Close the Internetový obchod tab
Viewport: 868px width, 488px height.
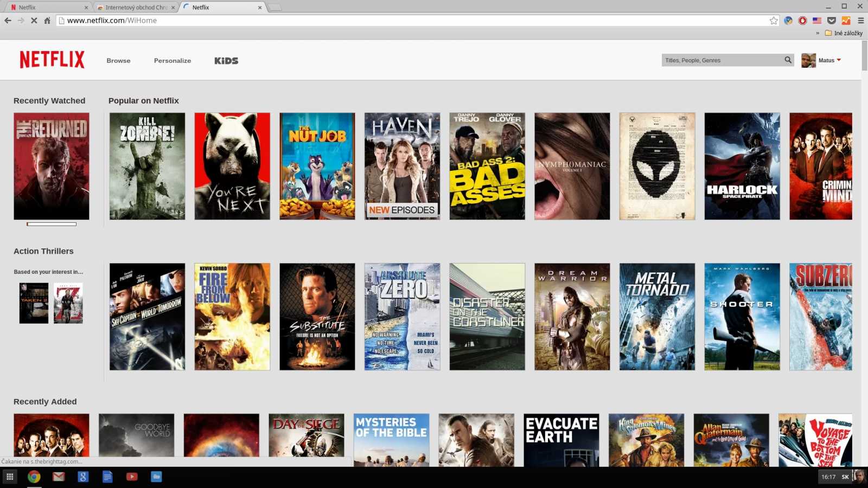173,8
